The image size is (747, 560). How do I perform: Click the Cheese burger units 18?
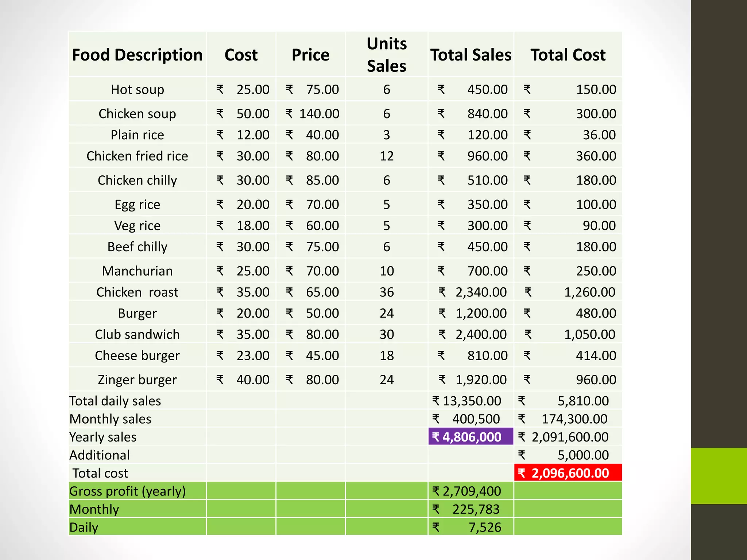pyautogui.click(x=387, y=356)
